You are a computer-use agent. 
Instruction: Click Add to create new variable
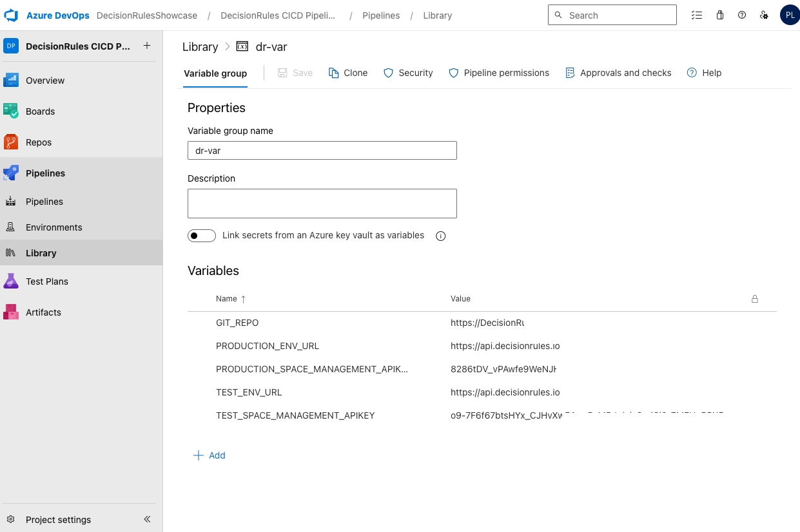pyautogui.click(x=210, y=455)
